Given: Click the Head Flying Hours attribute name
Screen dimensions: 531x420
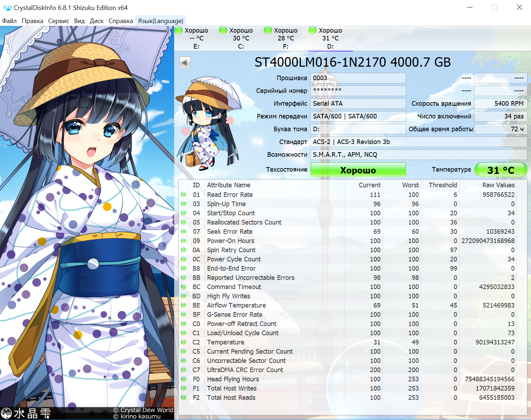Looking at the screenshot, I should pyautogui.click(x=233, y=379).
